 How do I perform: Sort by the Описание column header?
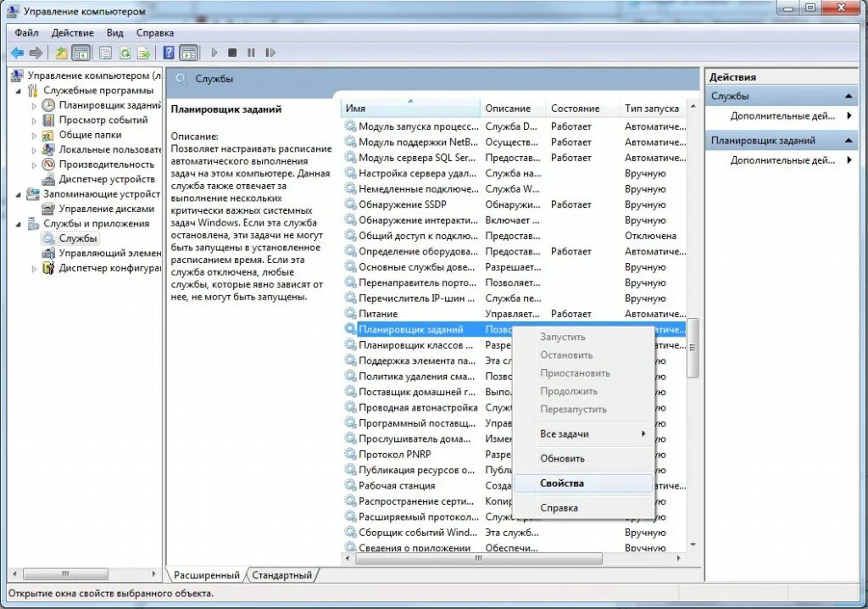(513, 108)
